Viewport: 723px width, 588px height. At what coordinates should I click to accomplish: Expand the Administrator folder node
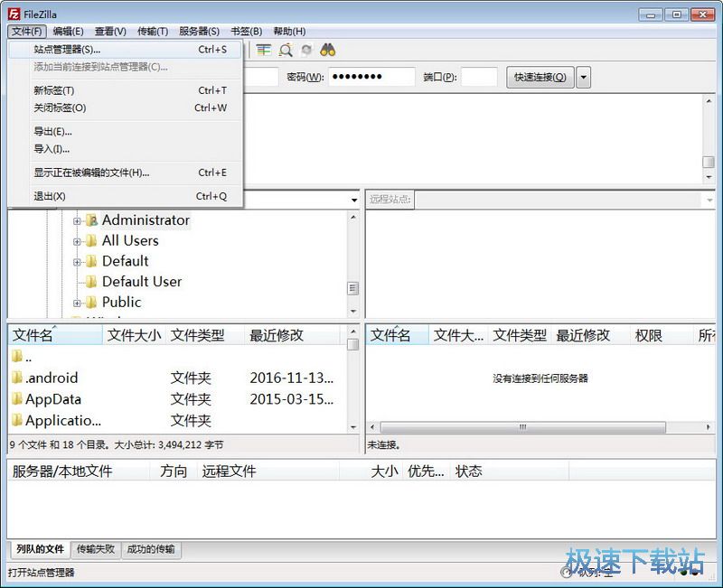76,219
